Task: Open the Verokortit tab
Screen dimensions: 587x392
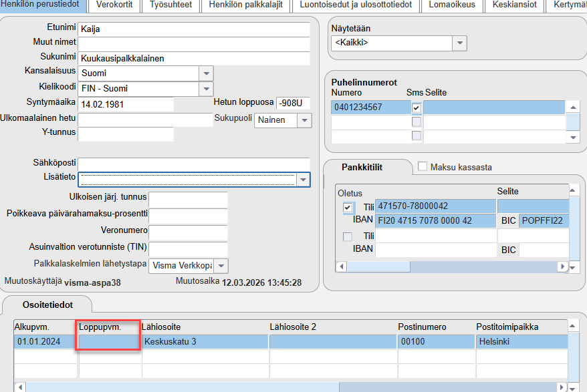Action: [x=114, y=5]
